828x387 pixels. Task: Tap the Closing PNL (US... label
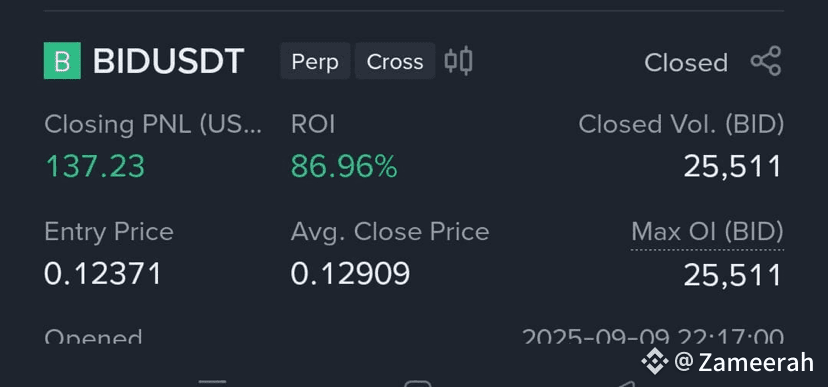pos(153,125)
